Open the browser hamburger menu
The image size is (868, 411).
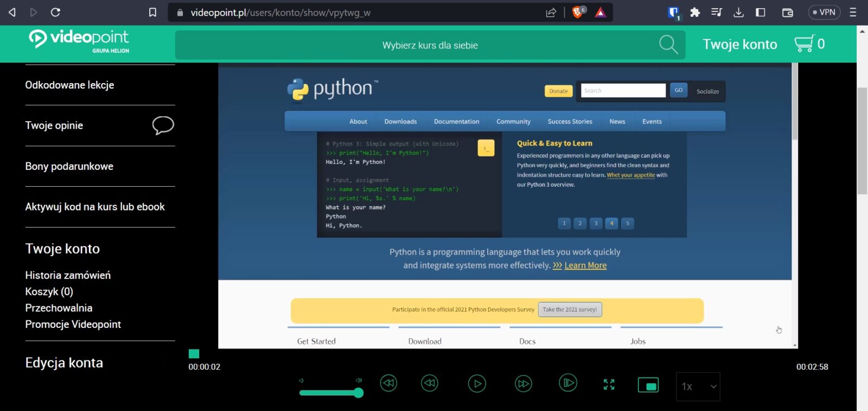[853, 12]
